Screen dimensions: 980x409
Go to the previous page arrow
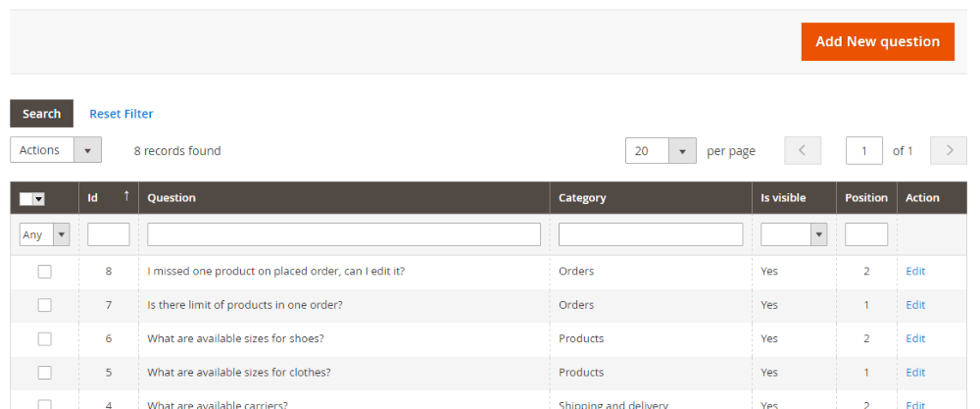tap(803, 151)
